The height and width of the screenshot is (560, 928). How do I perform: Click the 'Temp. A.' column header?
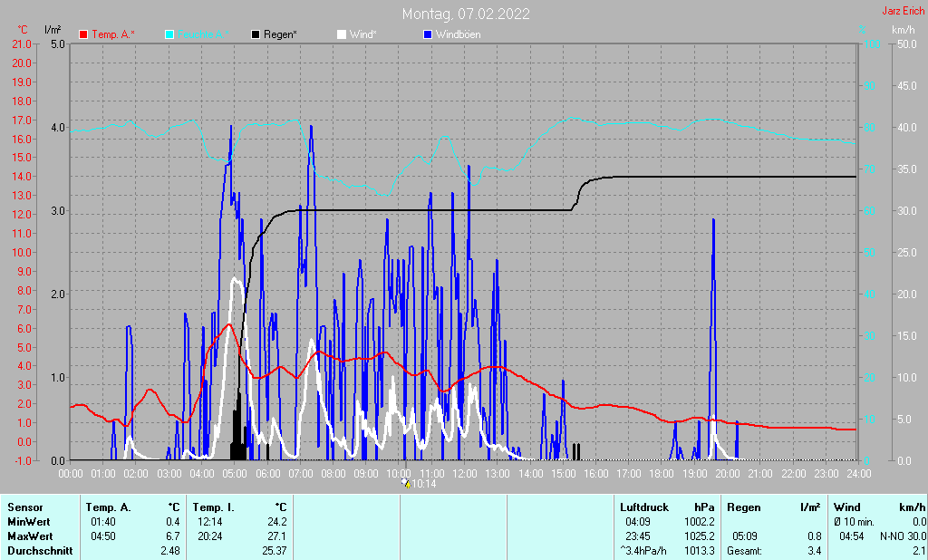[109, 507]
